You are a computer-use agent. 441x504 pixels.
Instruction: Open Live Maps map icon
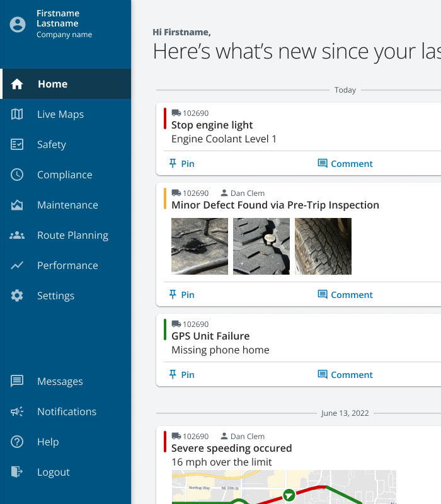pos(17,114)
